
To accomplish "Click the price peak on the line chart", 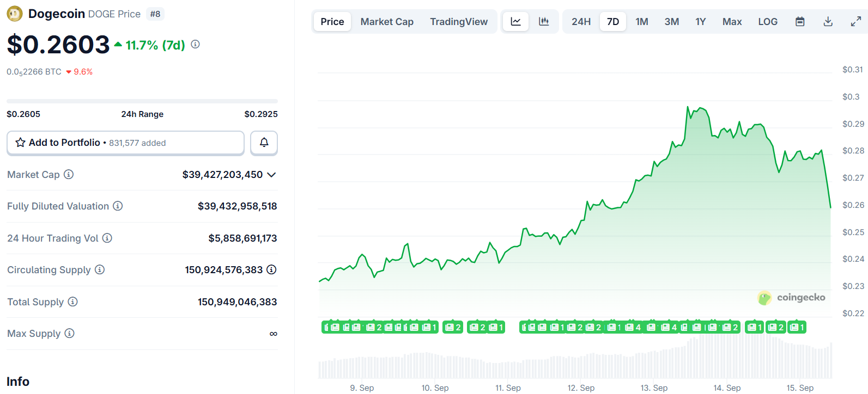I will 688,107.
